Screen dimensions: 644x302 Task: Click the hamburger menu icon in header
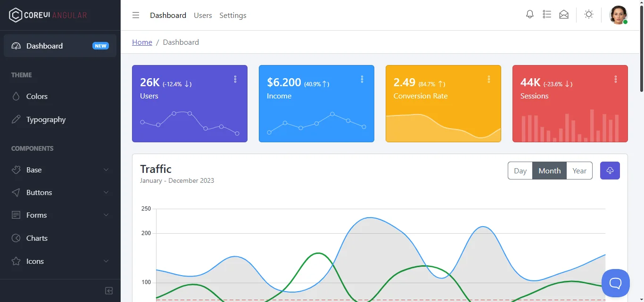136,15
